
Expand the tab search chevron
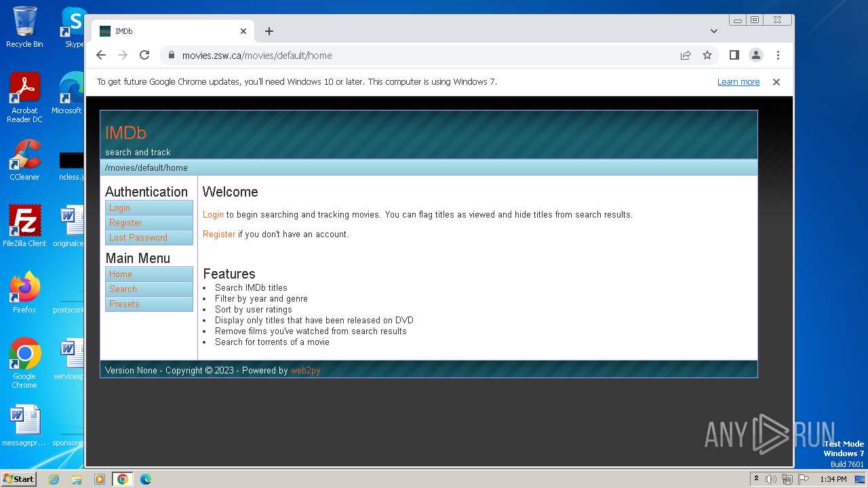pyautogui.click(x=714, y=31)
